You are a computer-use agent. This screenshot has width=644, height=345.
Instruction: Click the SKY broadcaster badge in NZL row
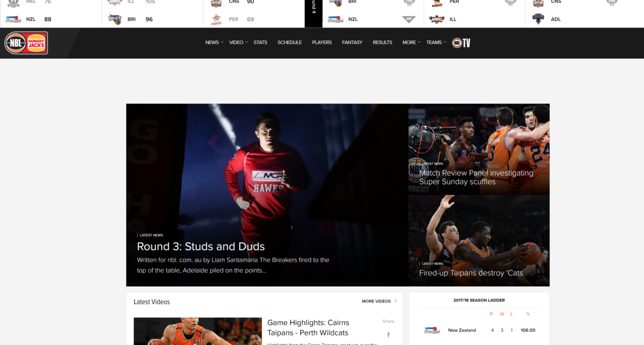[x=408, y=19]
